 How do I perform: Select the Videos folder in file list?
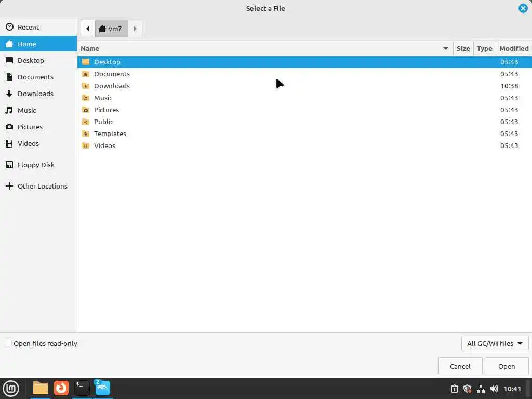[x=304, y=145]
